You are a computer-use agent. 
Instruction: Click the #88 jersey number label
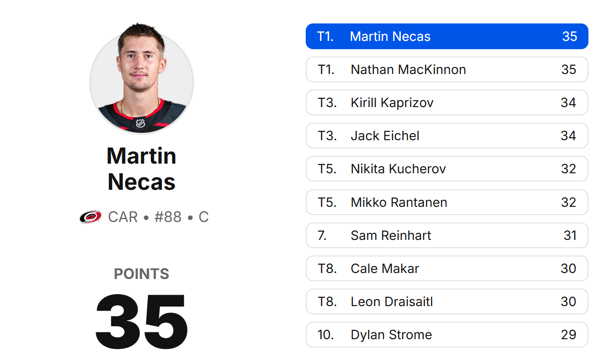[x=169, y=216]
